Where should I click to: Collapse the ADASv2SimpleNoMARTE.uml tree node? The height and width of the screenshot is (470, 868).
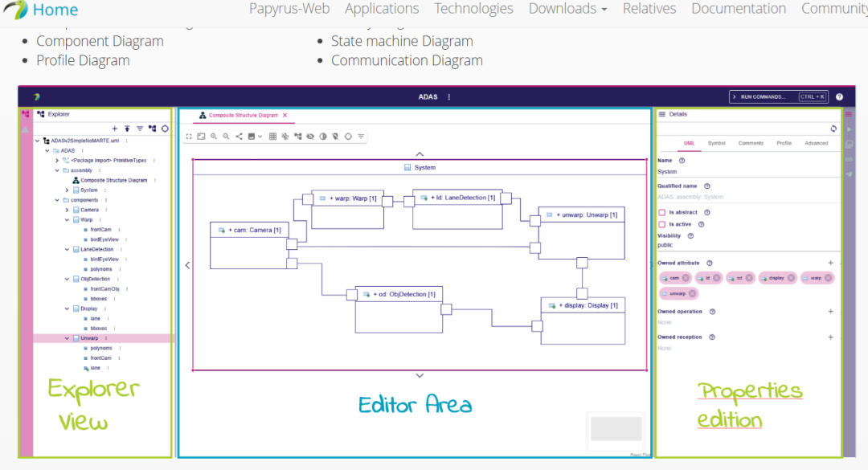pos(38,141)
